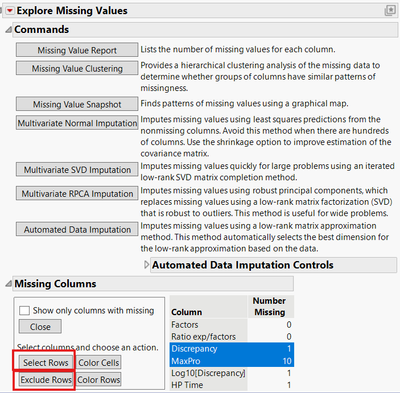This screenshot has width=400, height=393.
Task: Run Automated Data Imputation
Action: click(x=77, y=229)
